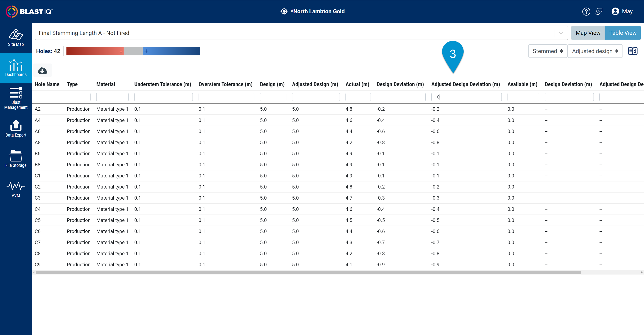The height and width of the screenshot is (335, 644).
Task: Click the Holes: 42 count label
Action: tap(48, 51)
